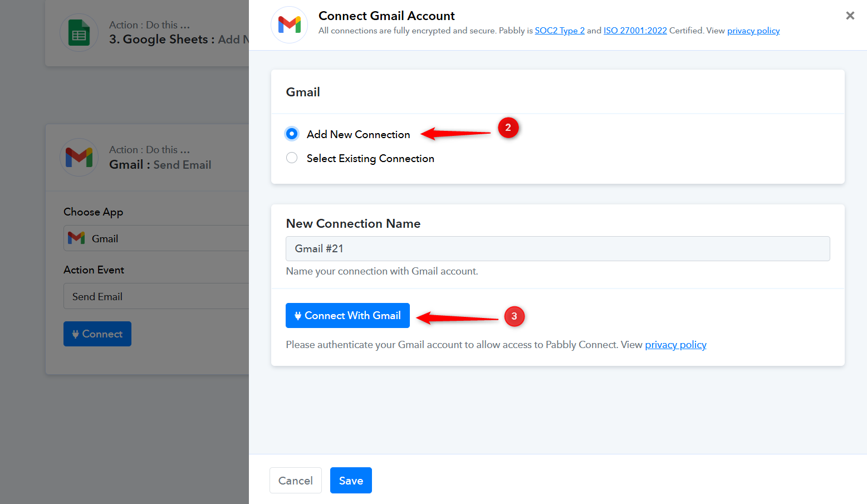Close the Connect Gmail Account dialog
Image resolution: width=867 pixels, height=504 pixels.
click(850, 16)
